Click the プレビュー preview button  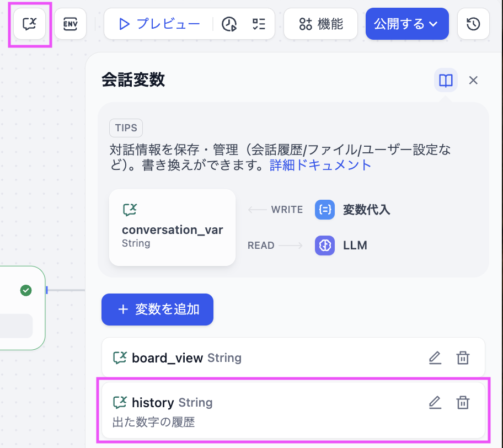point(159,24)
